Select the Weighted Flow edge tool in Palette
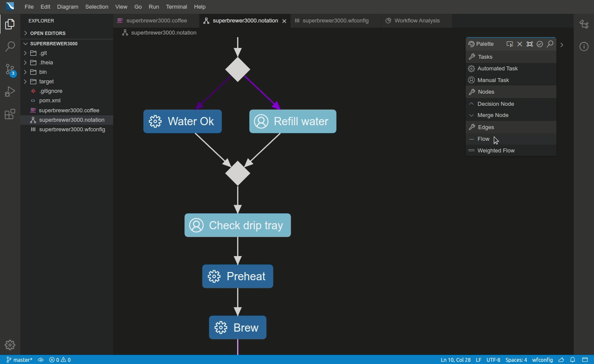Screen dimensions: 594x364 [x=496, y=150]
